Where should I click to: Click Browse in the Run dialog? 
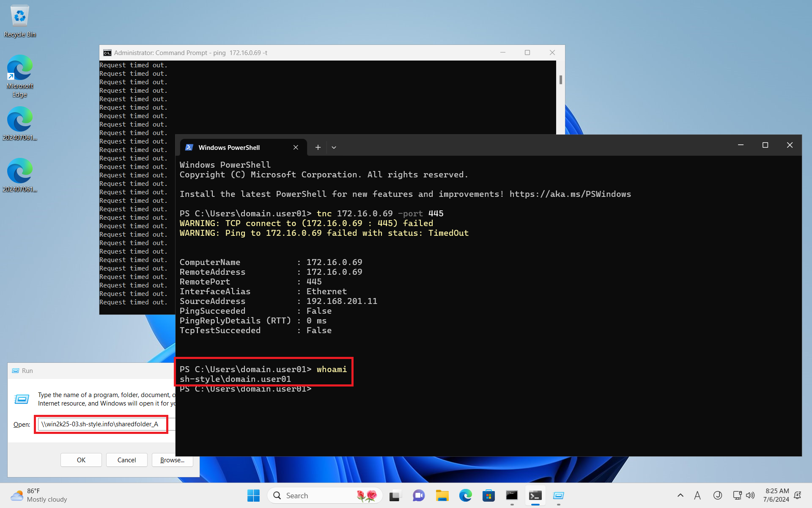172,460
